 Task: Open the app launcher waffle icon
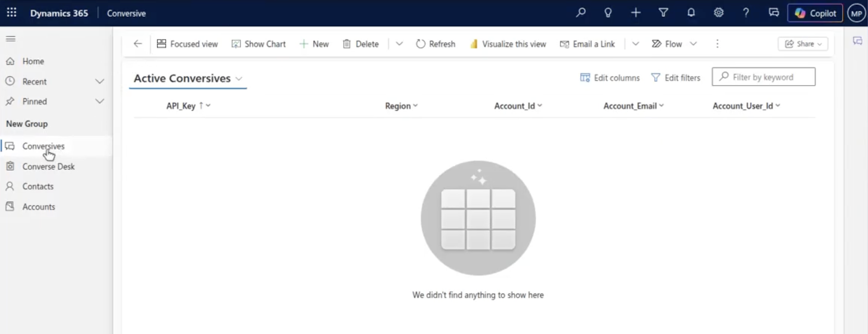[11, 13]
